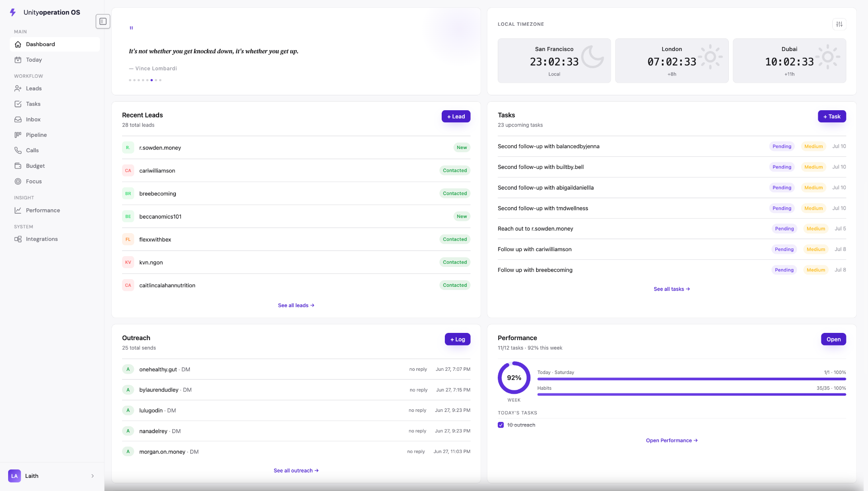Click the onehealthy.gut outreach avatar
868x491 pixels.
click(128, 369)
